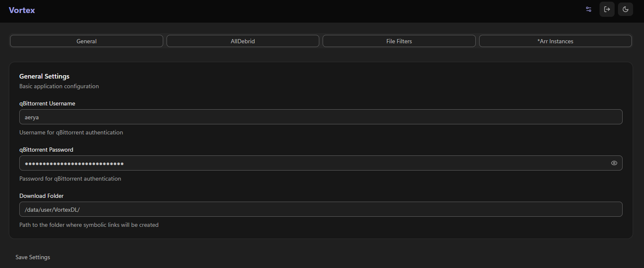The width and height of the screenshot is (644, 268).
Task: Click the 'qBittorrent Username' label
Action: click(47, 103)
